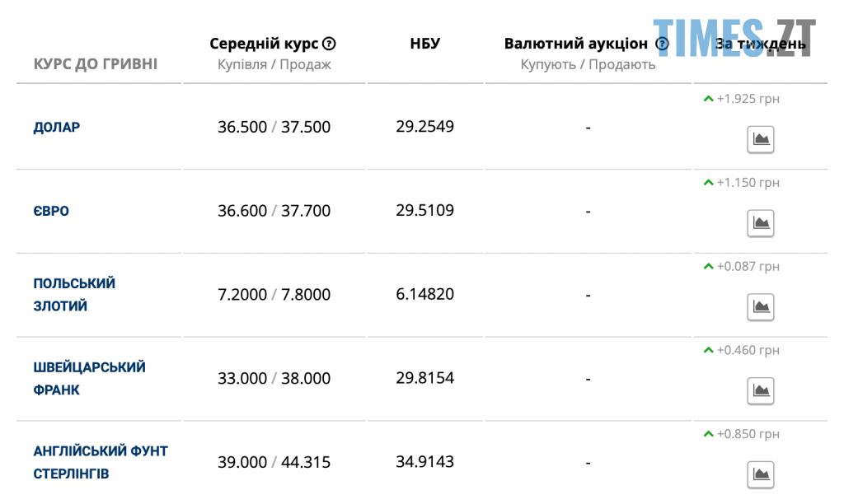Open АНГЛІЙСЬКИЙ ФУНТ СТЕРЛІНГІВ link

[x=100, y=462]
